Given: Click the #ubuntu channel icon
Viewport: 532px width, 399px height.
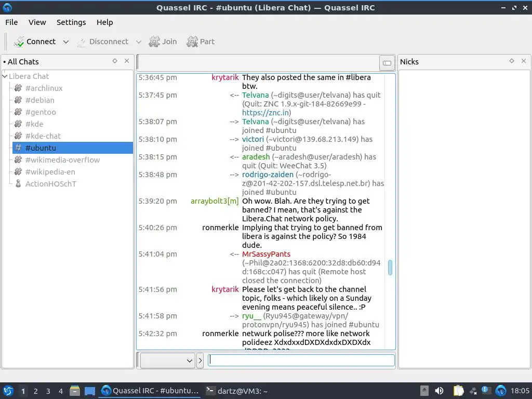Looking at the screenshot, I should (x=18, y=148).
